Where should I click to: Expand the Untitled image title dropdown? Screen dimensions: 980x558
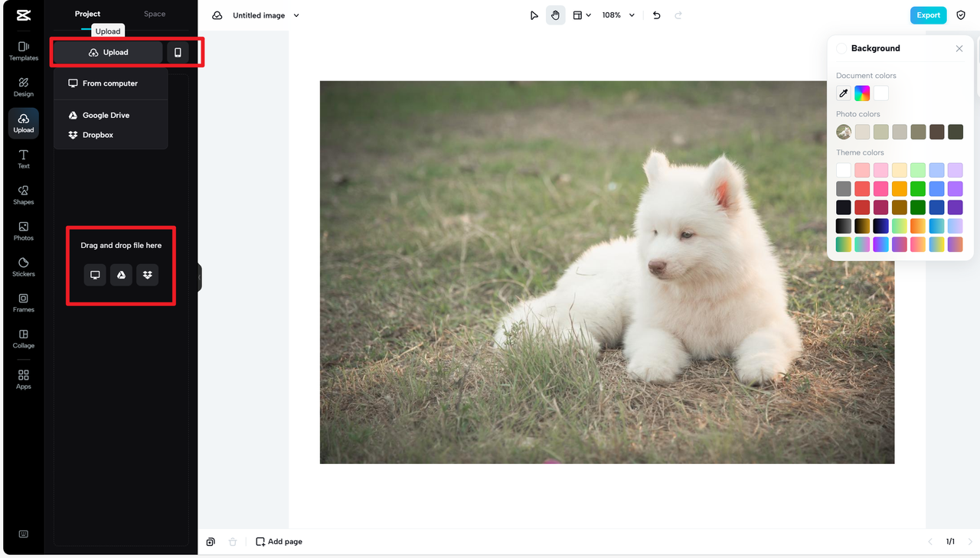[296, 15]
